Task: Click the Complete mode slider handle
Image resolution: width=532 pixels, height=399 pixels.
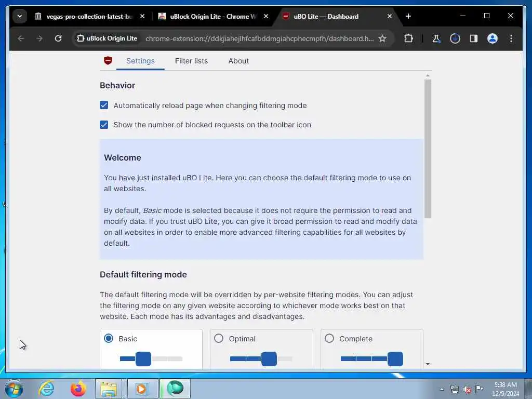Action: coord(395,358)
